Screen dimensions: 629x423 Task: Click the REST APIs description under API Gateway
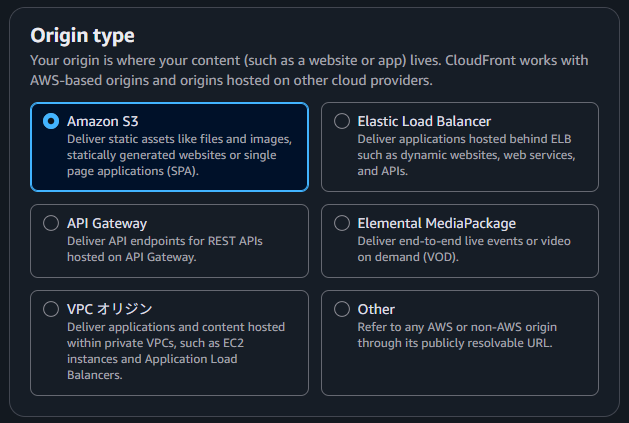click(x=165, y=249)
